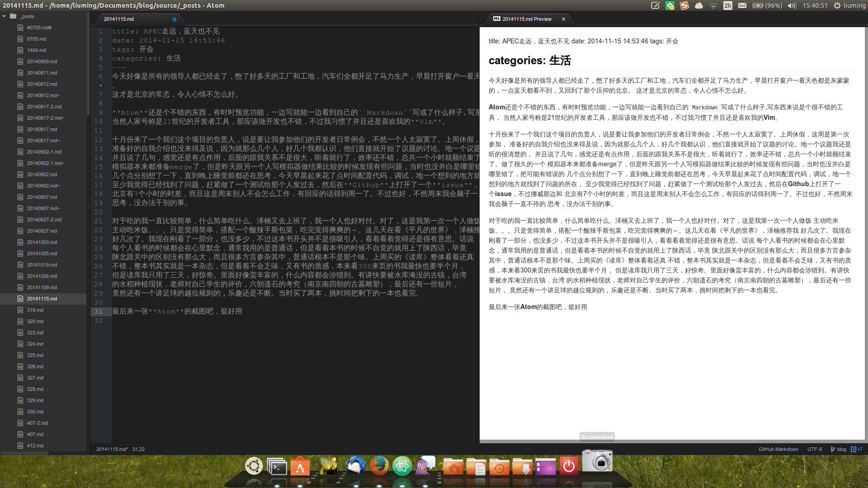Place cursor on the title line in editor
Screen dimensions: 868x488
point(166,31)
